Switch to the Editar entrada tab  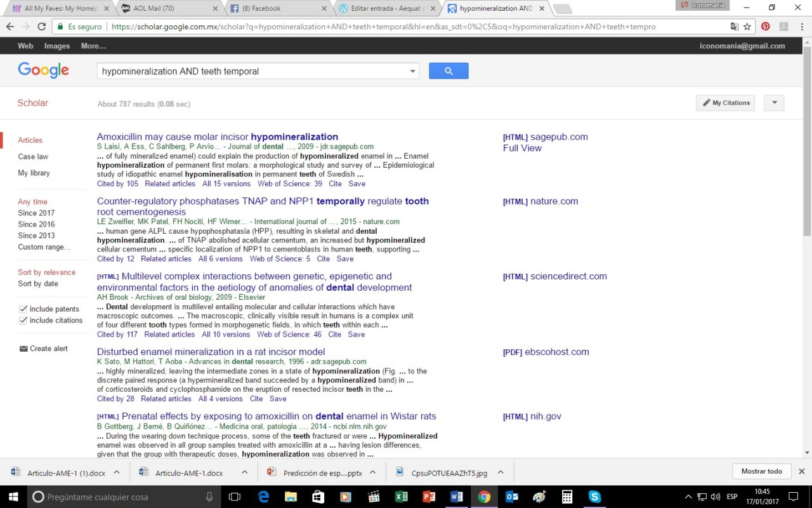tap(387, 8)
